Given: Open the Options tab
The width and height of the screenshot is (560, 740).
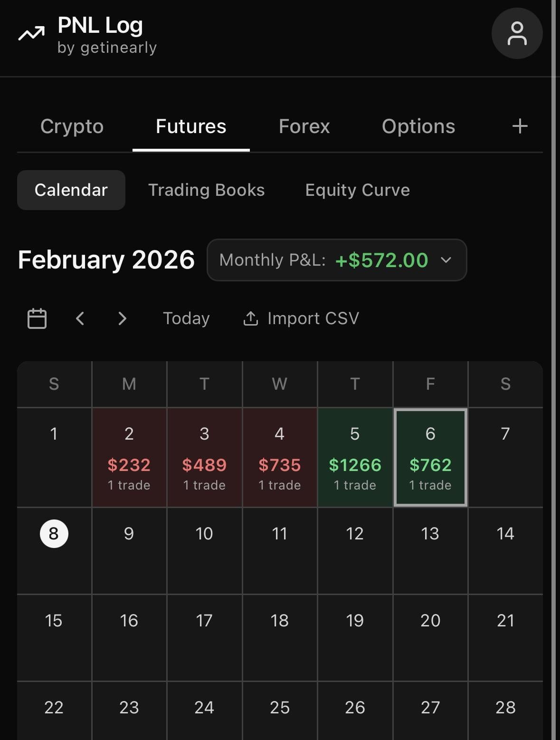Looking at the screenshot, I should pyautogui.click(x=418, y=126).
